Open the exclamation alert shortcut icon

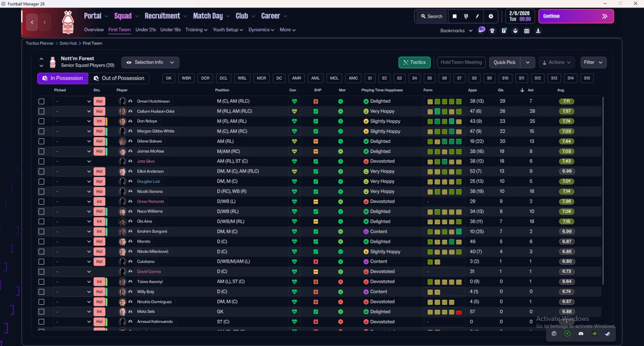504,31
